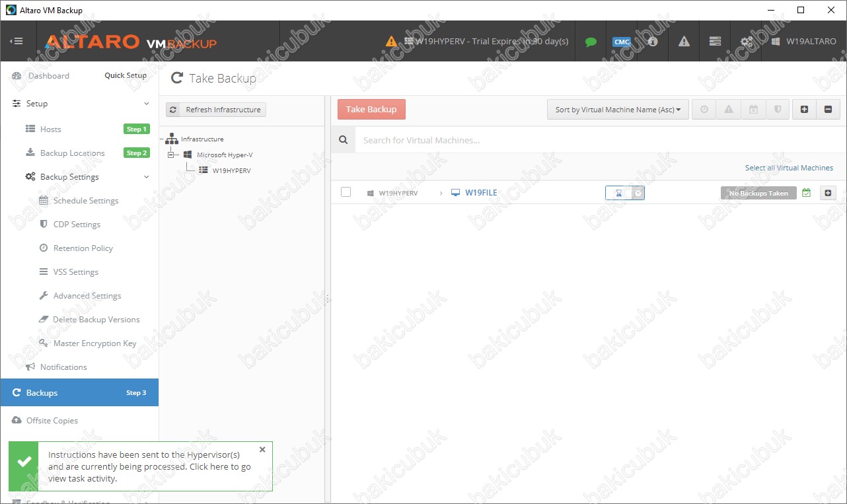Click the W19HYPERV host label in VM row
The image size is (847, 504).
click(398, 193)
